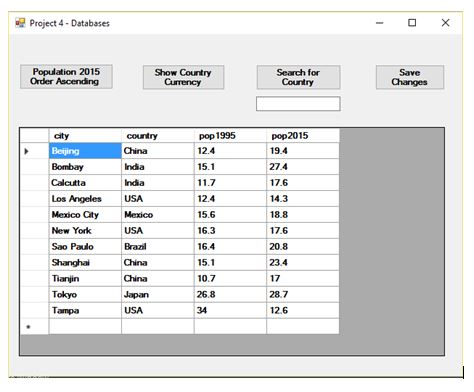Select the Tampa city cell
This screenshot has width=474, height=392.
click(85, 311)
